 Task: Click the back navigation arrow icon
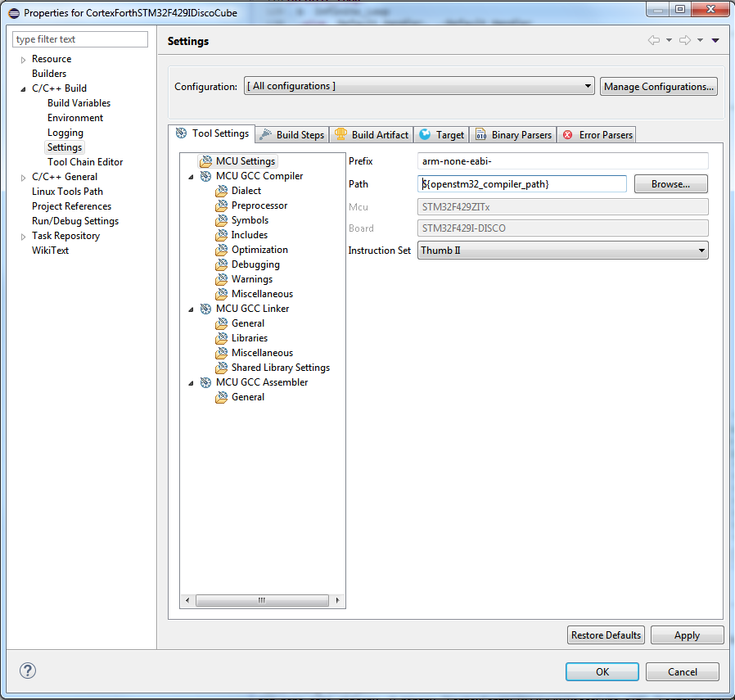pyautogui.click(x=653, y=40)
